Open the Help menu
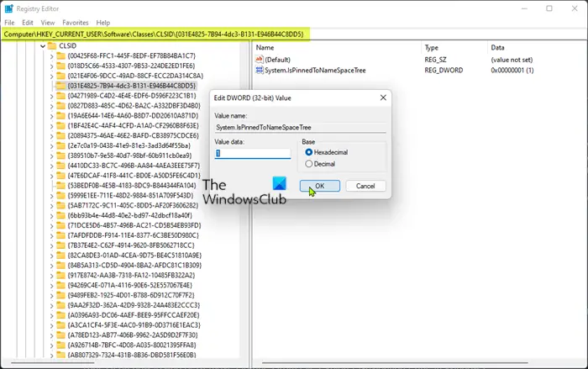This screenshot has height=369, width=588. pos(103,23)
